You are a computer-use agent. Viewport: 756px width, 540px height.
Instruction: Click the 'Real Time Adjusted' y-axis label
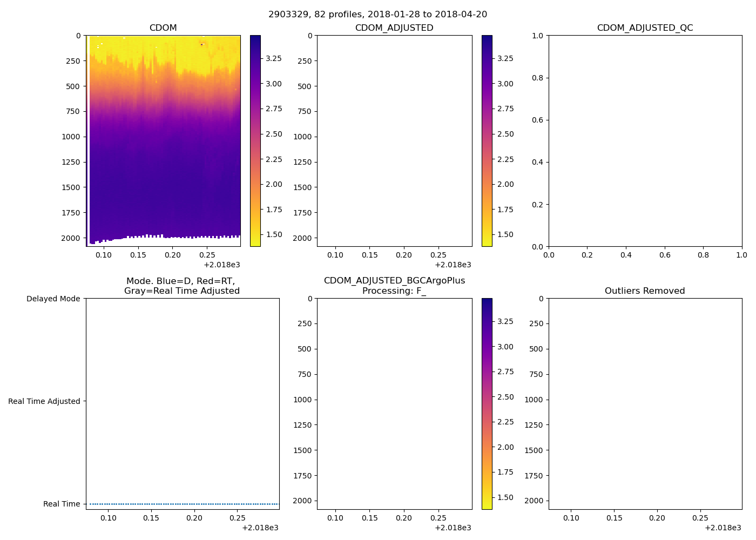[x=44, y=401]
